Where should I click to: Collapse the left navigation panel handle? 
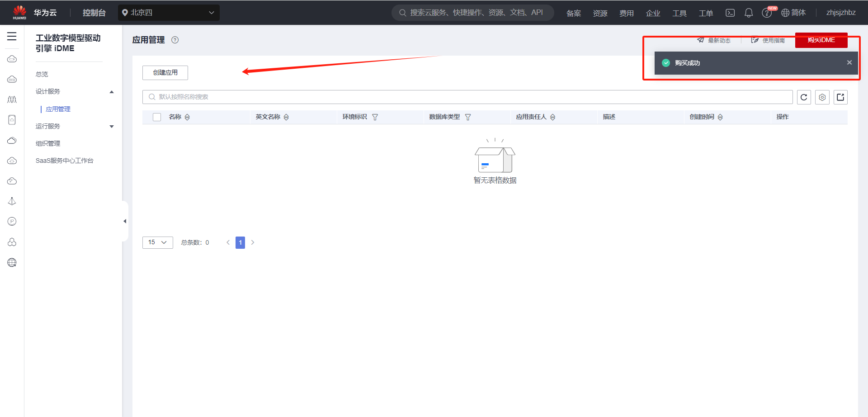[x=125, y=221]
